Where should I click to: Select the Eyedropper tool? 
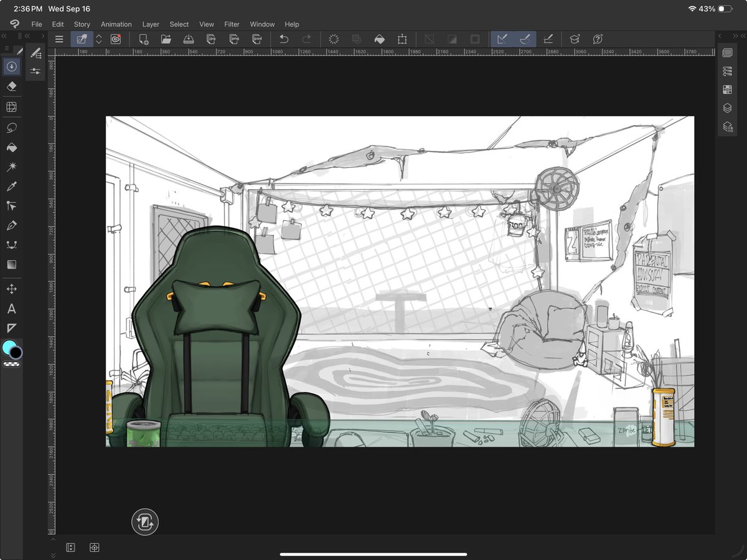coord(11,186)
